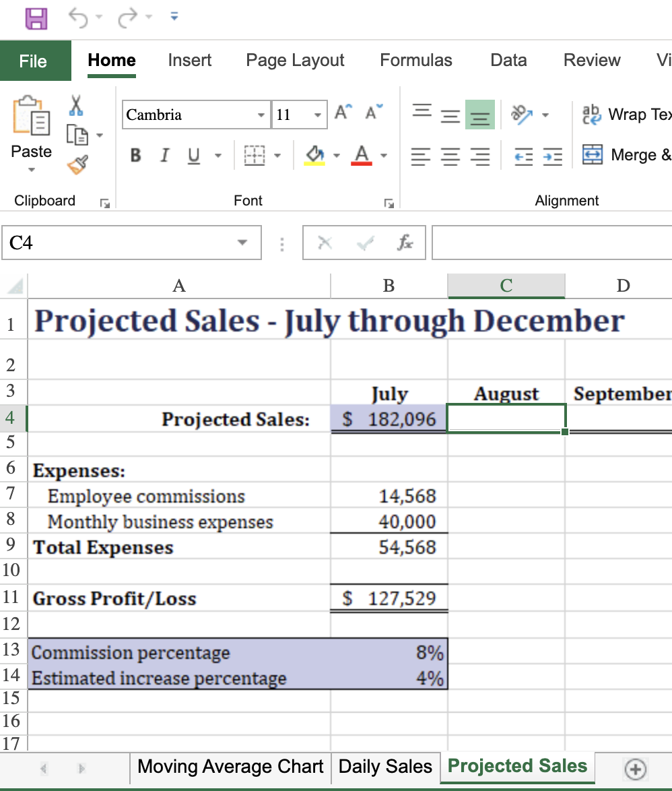Click the Save icon in the title bar
The height and width of the screenshot is (791, 672).
[36, 19]
